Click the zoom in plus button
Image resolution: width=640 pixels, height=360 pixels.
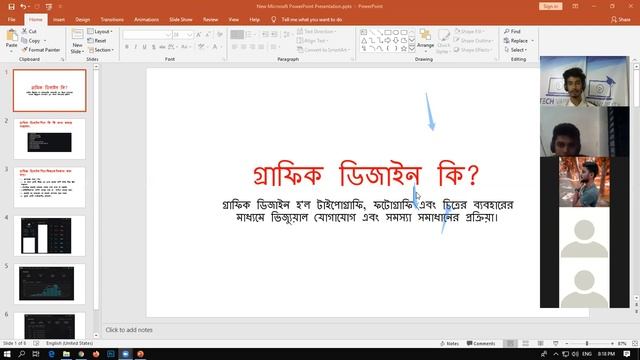[x=612, y=344]
